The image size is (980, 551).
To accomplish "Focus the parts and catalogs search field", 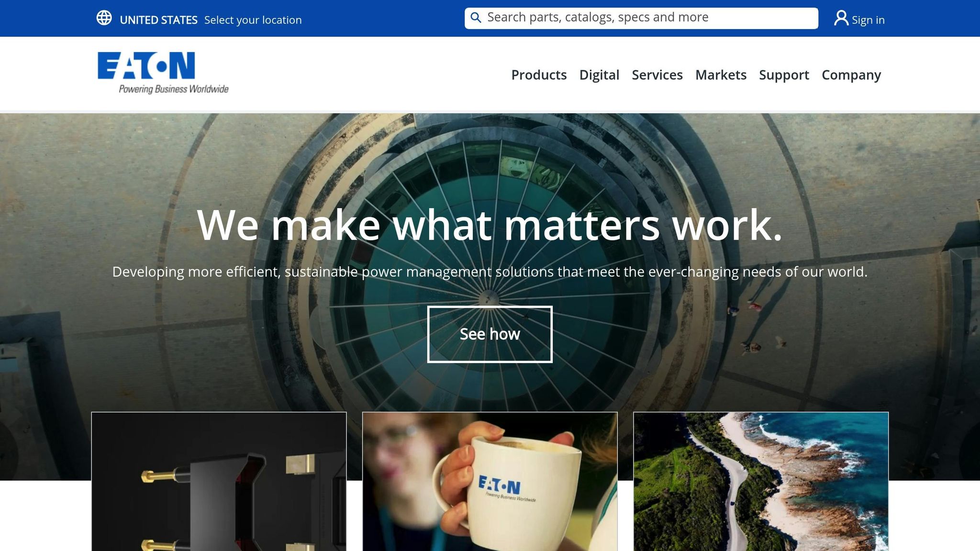I will click(x=641, y=18).
